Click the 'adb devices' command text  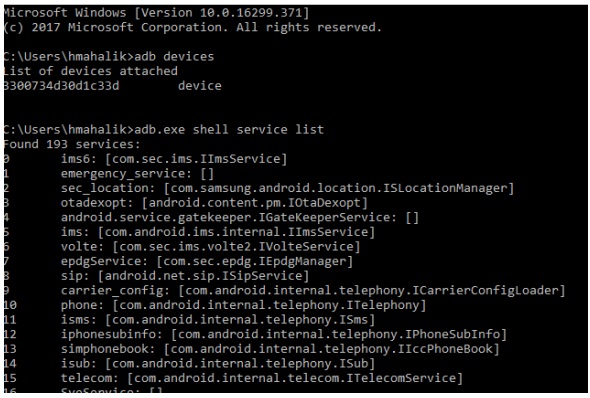click(x=174, y=57)
